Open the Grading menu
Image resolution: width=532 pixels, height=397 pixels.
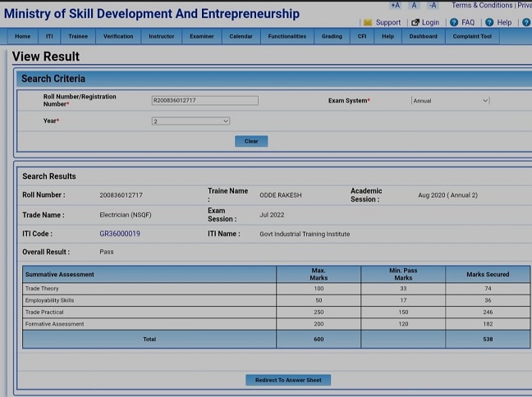[x=332, y=36]
